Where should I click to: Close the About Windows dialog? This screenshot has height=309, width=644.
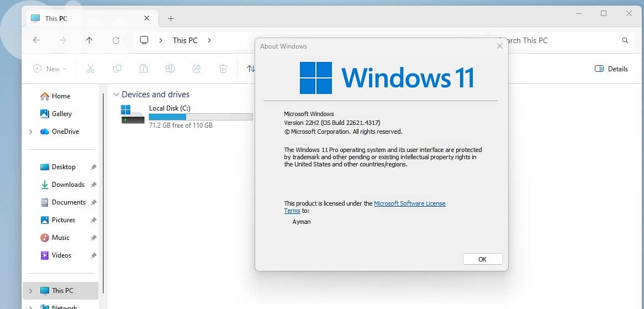coord(499,46)
